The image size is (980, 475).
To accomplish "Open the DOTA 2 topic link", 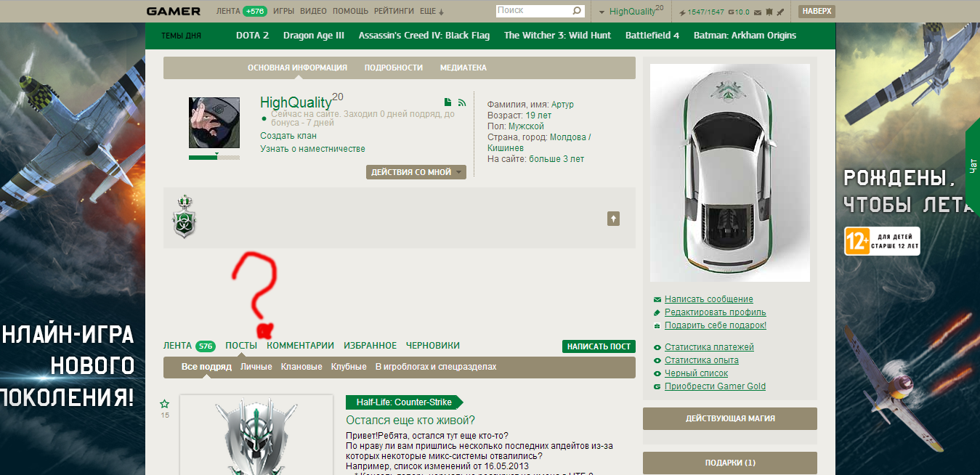I will [x=253, y=36].
